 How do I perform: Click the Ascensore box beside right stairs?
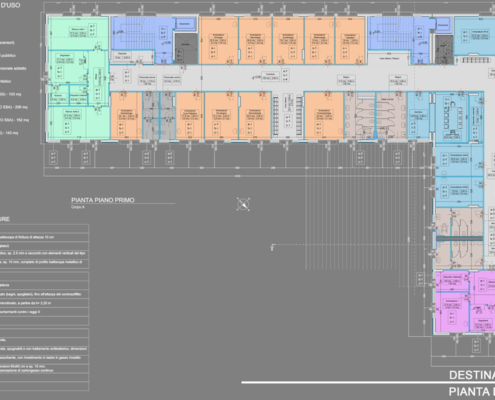tap(443, 25)
